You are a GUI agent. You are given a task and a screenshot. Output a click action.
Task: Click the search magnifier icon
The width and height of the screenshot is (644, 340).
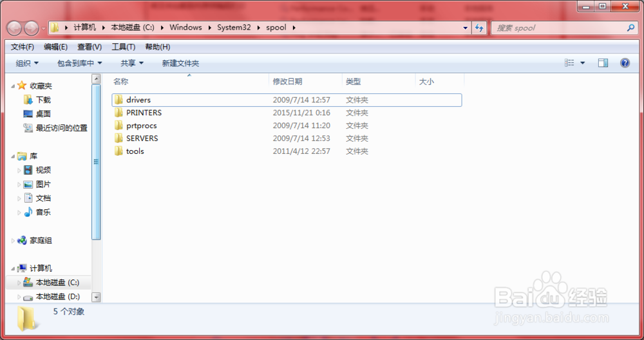coord(630,28)
